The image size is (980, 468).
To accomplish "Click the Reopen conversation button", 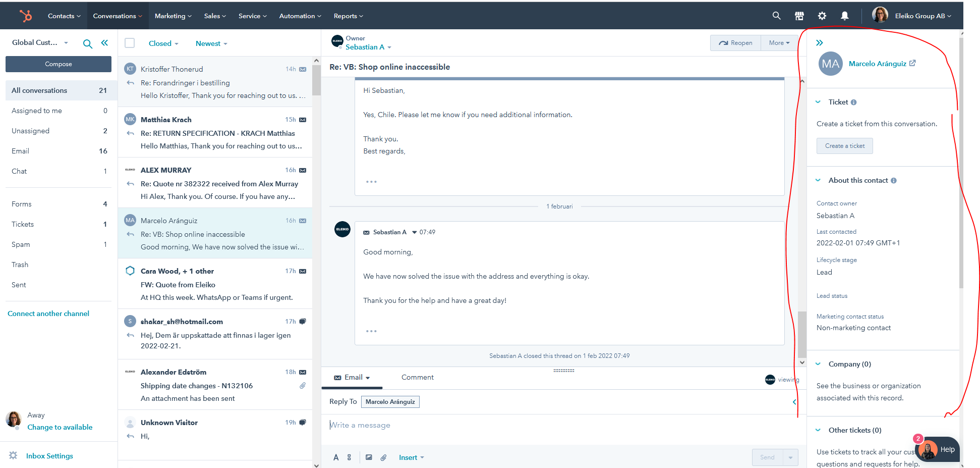I will 735,43.
